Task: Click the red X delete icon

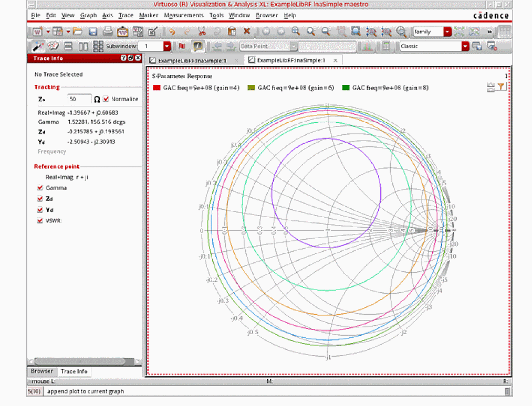Action: coord(246,31)
